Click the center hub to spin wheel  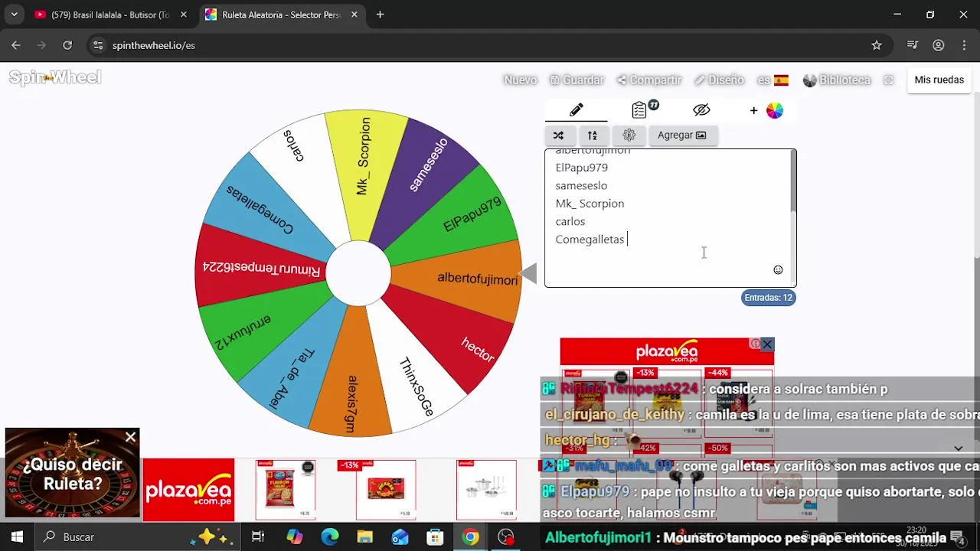(x=358, y=273)
